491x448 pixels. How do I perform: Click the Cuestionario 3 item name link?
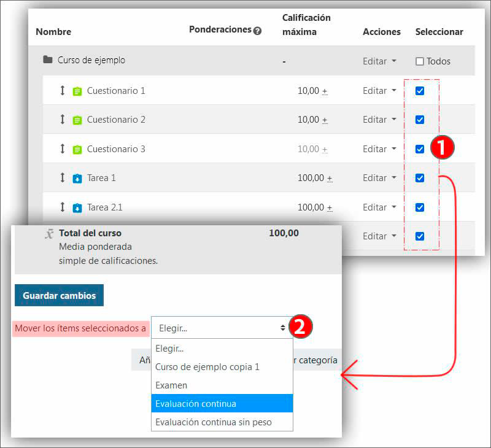pyautogui.click(x=116, y=149)
